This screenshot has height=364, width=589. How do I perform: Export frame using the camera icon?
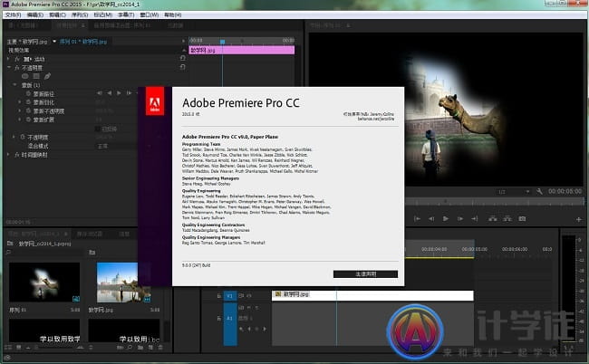click(x=522, y=219)
